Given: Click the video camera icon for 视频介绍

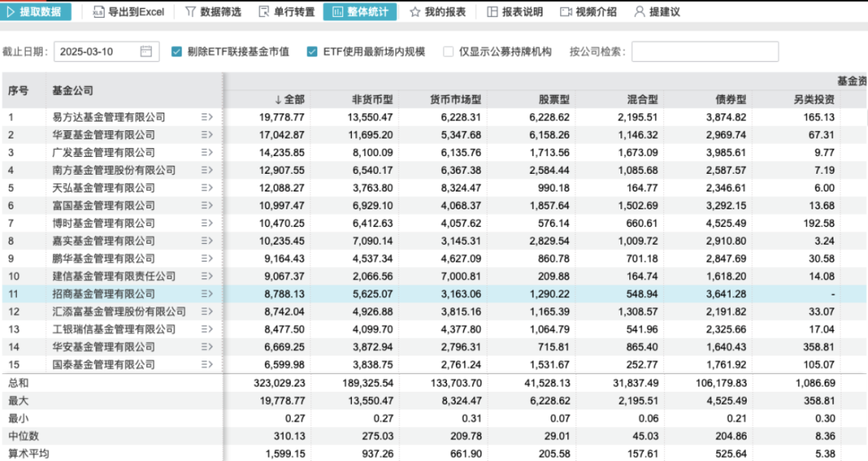Looking at the screenshot, I should (566, 12).
